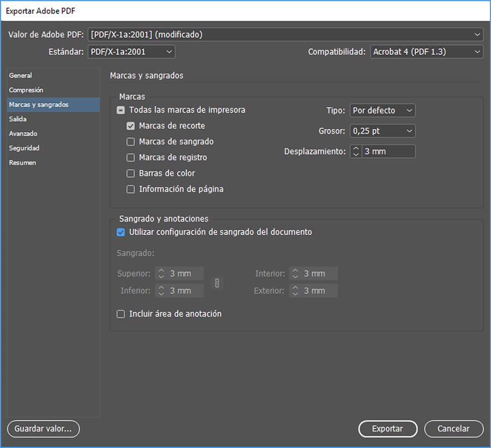
Task: Open the Tipo dropdown
Action: 383,111
